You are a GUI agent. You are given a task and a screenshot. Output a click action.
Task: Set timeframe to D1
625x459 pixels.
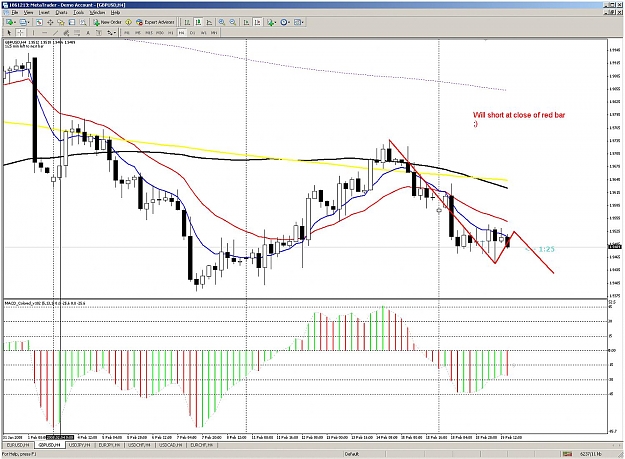[x=193, y=33]
